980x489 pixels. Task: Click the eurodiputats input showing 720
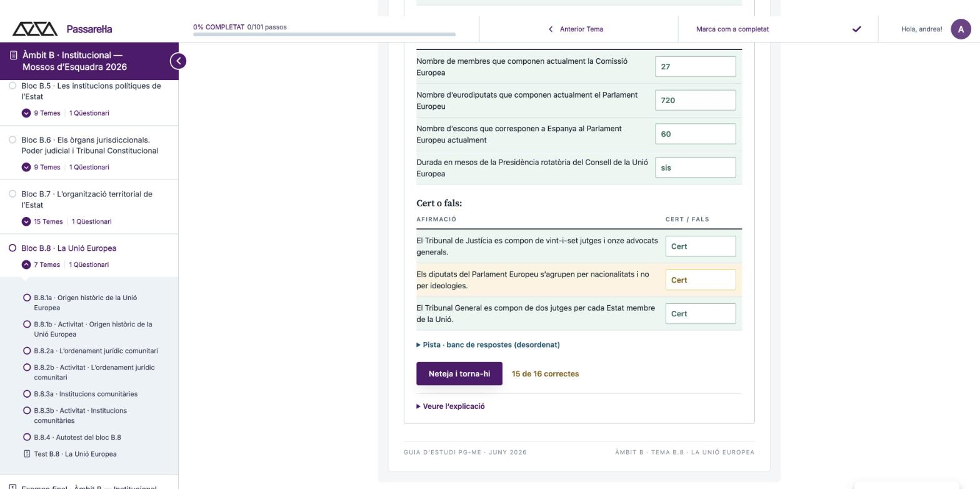[696, 101]
